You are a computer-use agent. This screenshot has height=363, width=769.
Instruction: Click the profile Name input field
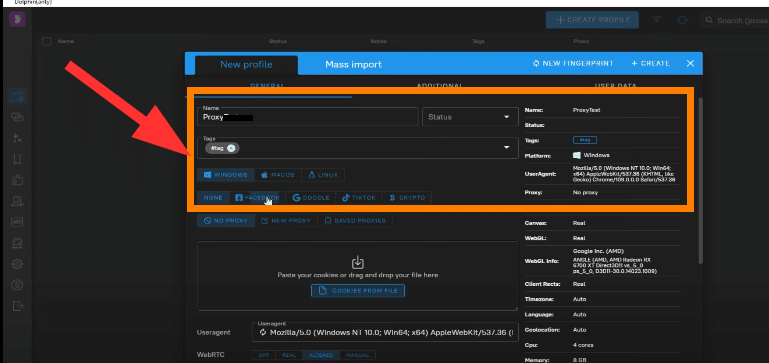point(308,117)
